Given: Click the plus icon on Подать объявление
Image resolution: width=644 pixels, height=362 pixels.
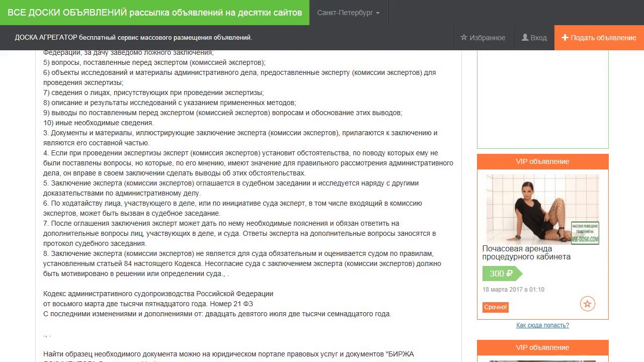Looking at the screenshot, I should pyautogui.click(x=565, y=38).
